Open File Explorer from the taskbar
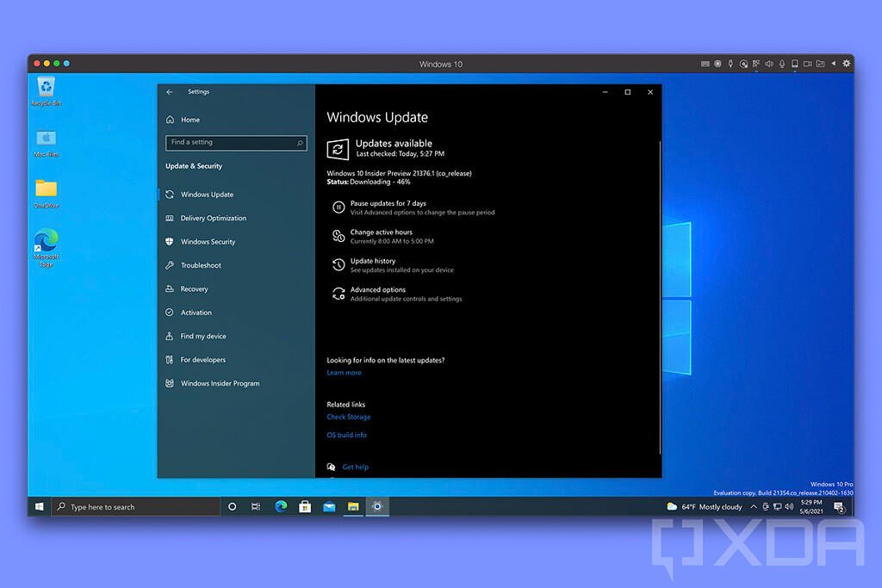882x588 pixels. click(353, 506)
